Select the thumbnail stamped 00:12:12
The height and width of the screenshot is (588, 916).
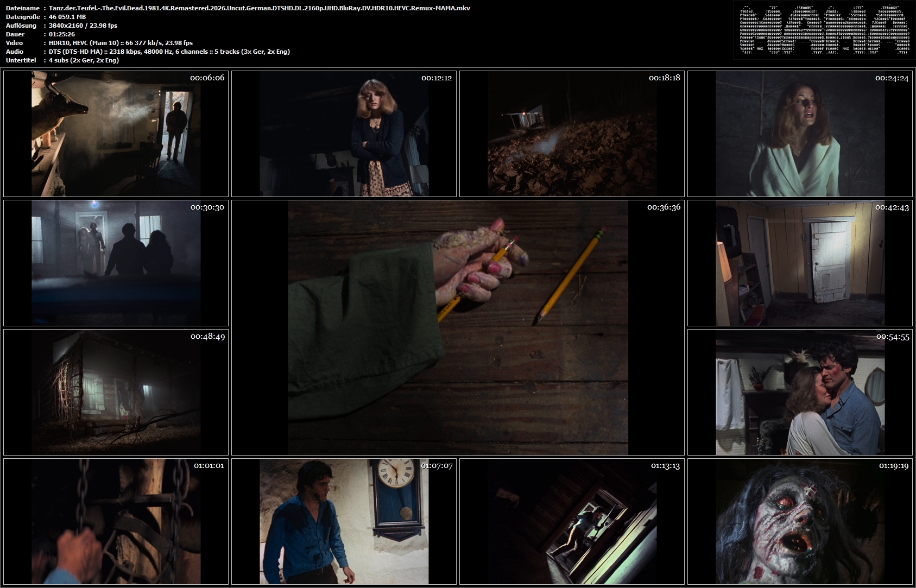[344, 134]
